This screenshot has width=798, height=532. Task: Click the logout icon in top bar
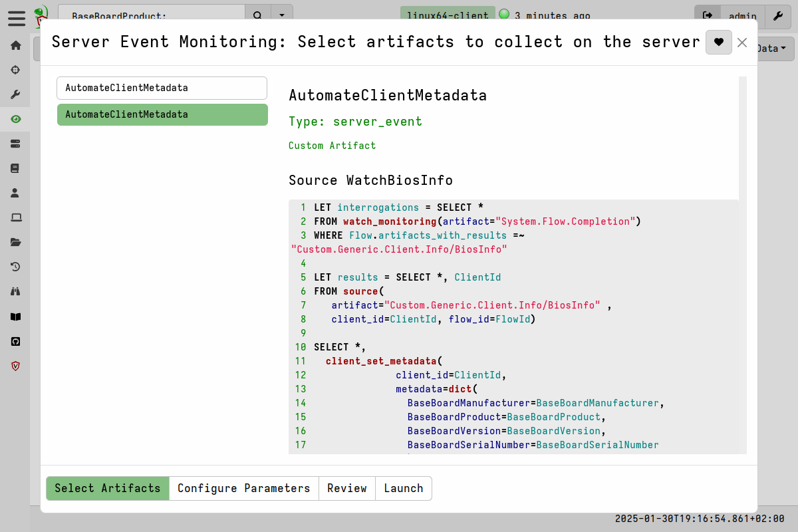pos(707,16)
